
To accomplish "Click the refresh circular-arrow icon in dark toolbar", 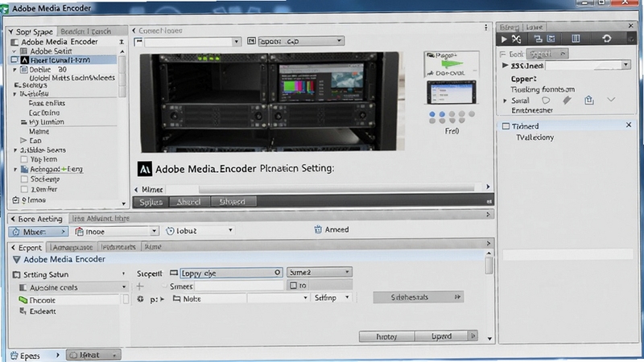I will tap(607, 39).
